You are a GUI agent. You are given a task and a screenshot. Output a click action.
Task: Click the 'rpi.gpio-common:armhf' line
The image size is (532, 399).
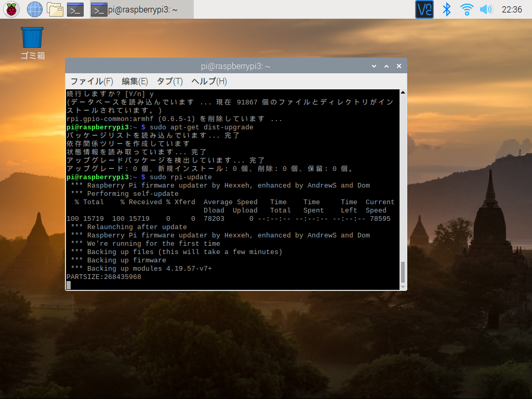(174, 119)
